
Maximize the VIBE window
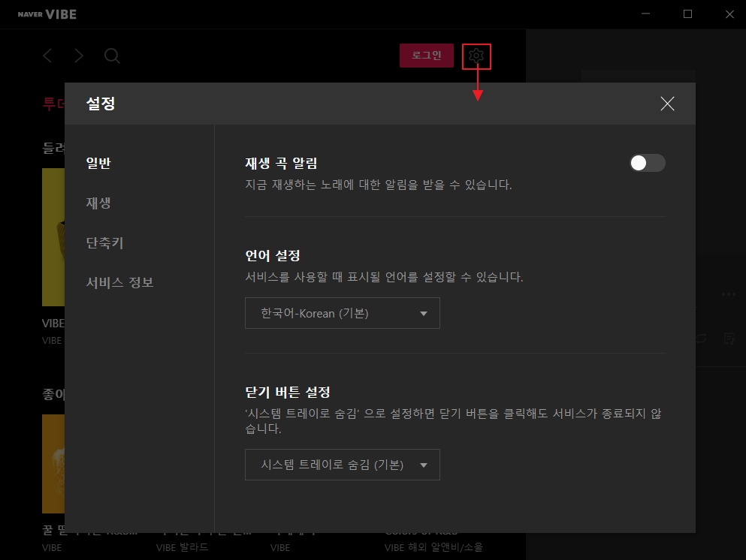[x=687, y=14]
